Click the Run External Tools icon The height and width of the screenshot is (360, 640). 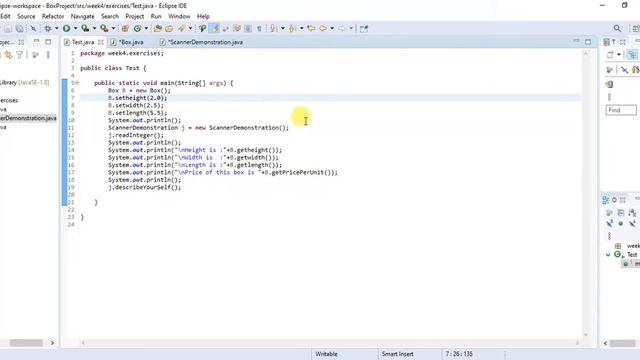coord(104,28)
